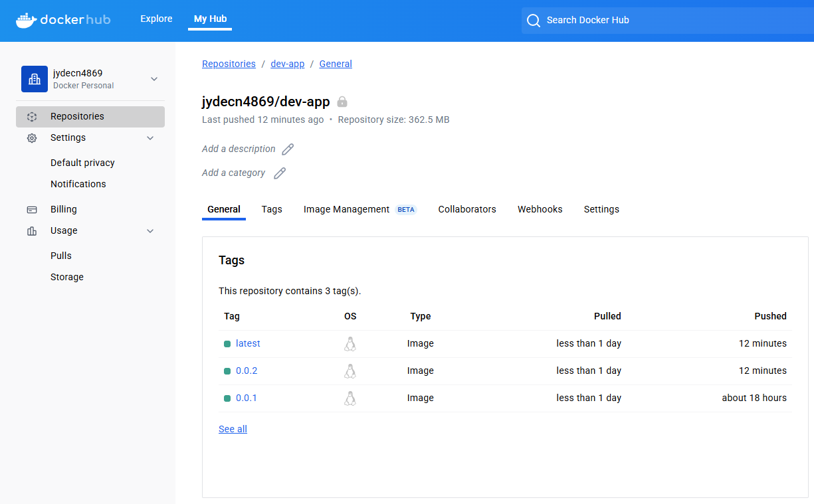Image resolution: width=814 pixels, height=504 pixels.
Task: Open the latest tag link
Action: (x=248, y=343)
